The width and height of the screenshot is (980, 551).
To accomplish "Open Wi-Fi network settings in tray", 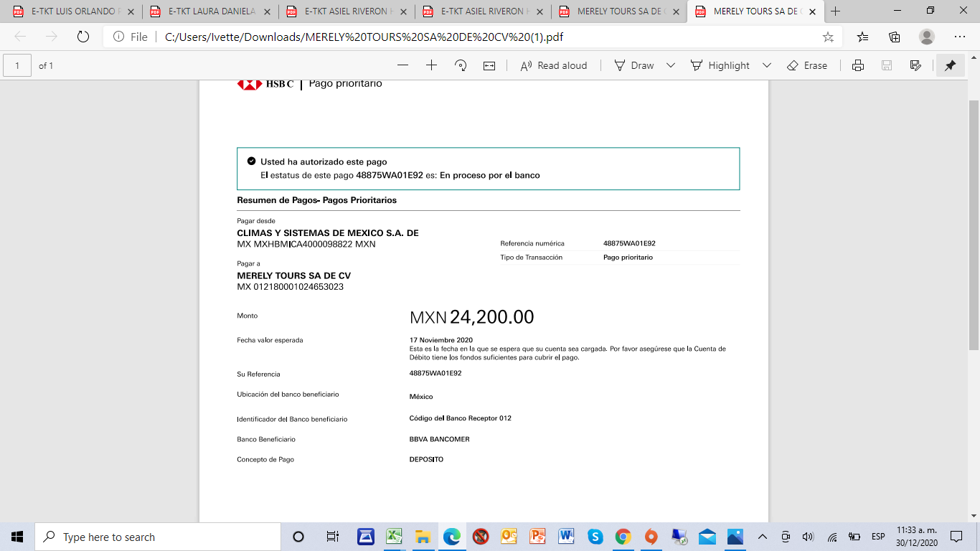I will (x=832, y=537).
